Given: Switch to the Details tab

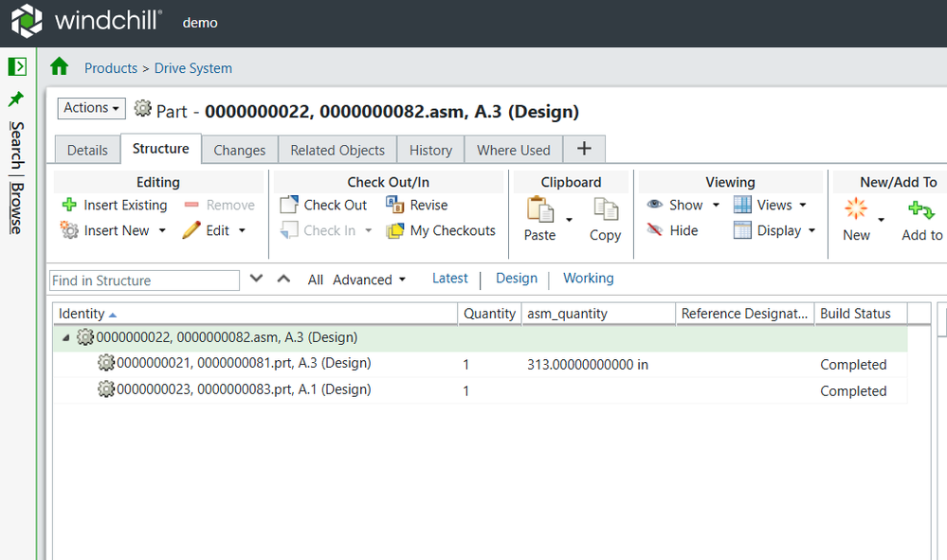Looking at the screenshot, I should [x=87, y=150].
